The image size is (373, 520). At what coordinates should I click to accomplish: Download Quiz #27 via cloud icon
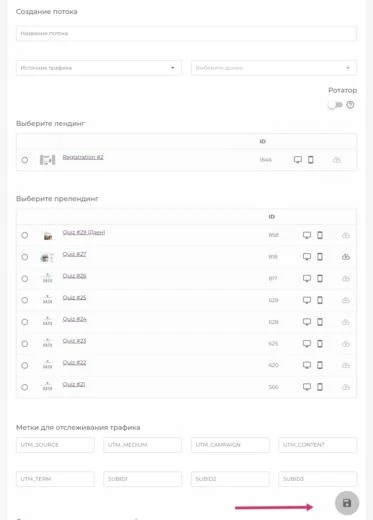tap(346, 257)
